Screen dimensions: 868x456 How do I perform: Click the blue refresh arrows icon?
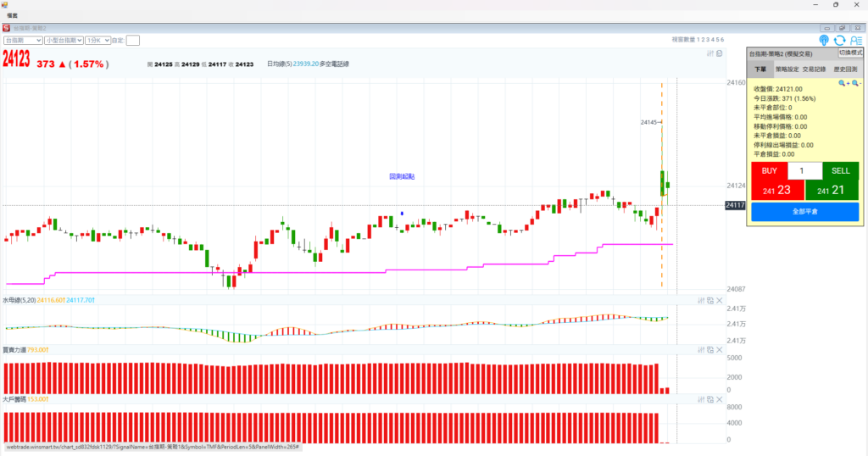coord(839,40)
